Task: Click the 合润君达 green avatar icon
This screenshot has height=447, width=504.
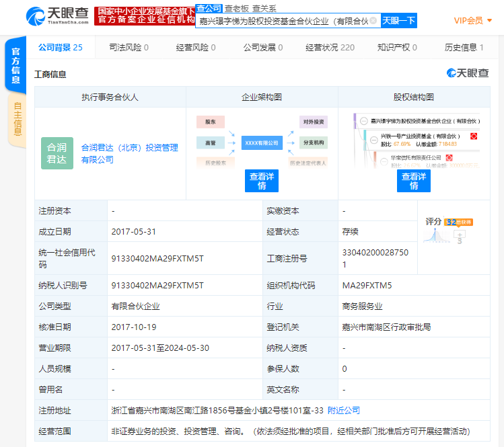Action: coord(57,153)
